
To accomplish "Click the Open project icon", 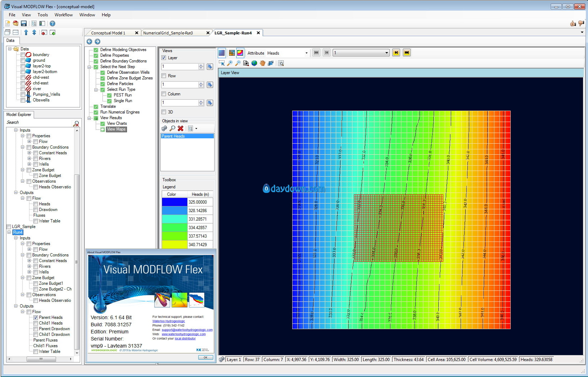I will [x=16, y=23].
